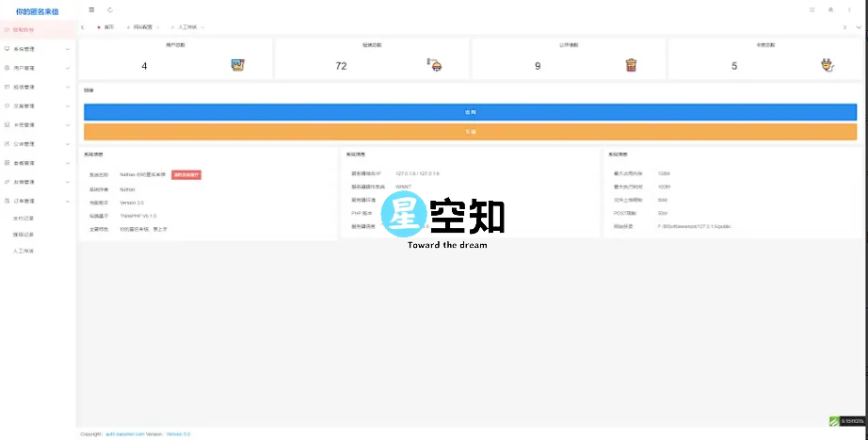Click the count value 5
Viewport: 868px width, 440px height.
coord(734,66)
